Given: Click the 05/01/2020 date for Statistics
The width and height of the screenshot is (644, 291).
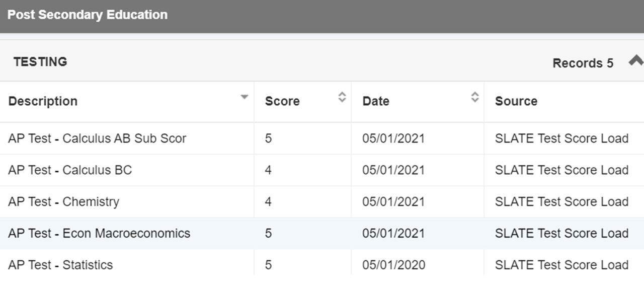Looking at the screenshot, I should 393,265.
